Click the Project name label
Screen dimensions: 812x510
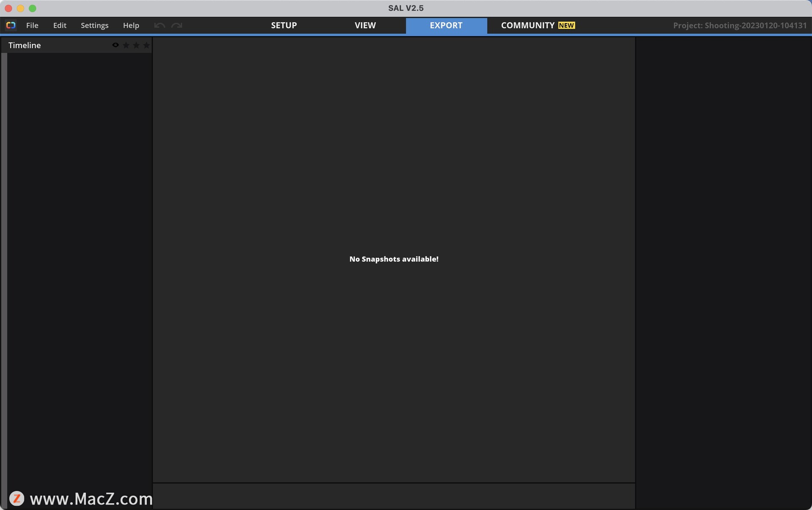(x=740, y=25)
